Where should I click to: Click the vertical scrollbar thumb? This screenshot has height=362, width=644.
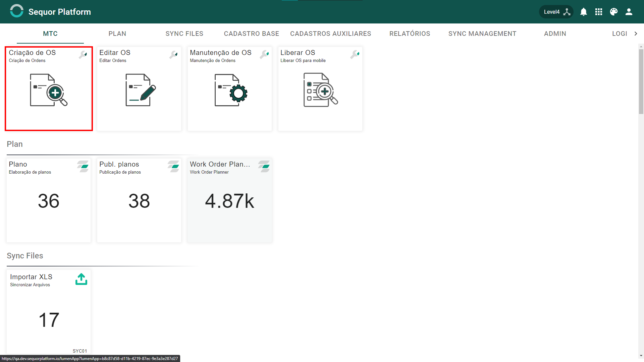tap(641, 81)
